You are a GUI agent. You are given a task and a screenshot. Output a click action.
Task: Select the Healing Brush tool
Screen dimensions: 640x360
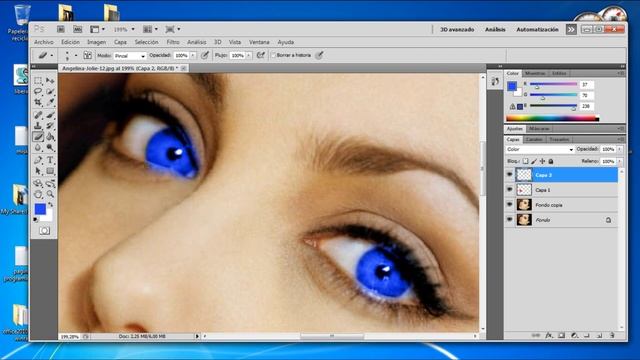(x=38, y=115)
